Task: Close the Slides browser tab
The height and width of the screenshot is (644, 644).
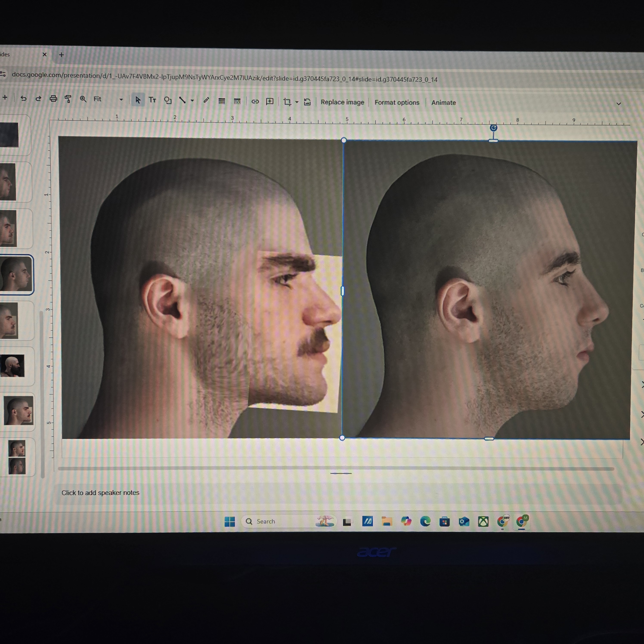Action: click(45, 54)
